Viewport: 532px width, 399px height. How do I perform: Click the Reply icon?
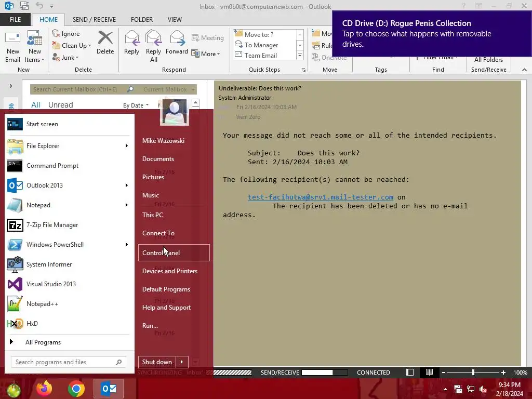point(131,43)
